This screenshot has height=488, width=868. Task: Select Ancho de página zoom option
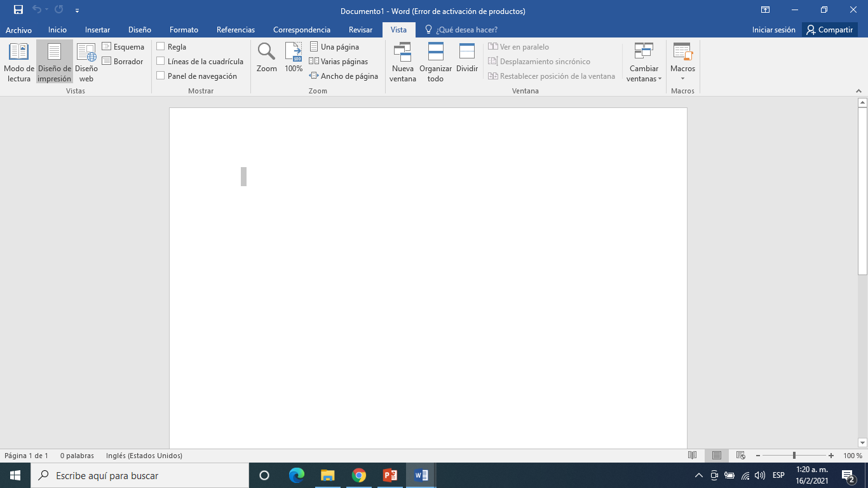coord(344,76)
